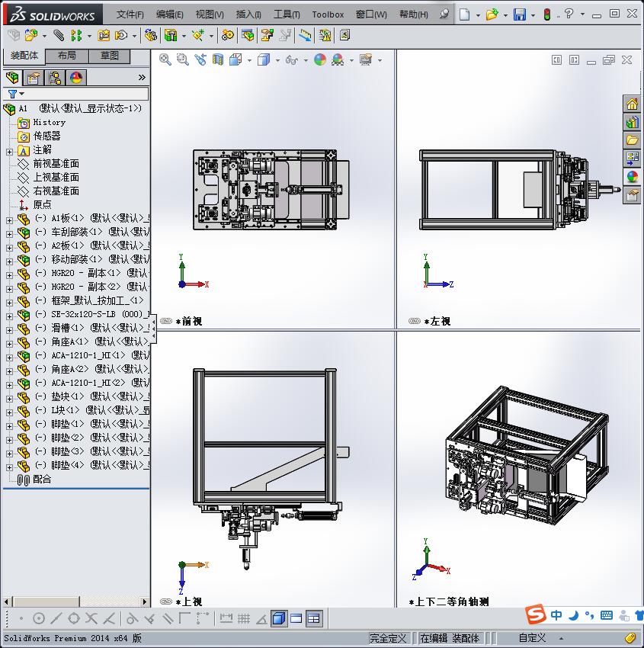644x648 pixels.
Task: Open the display style dropdown arrow
Action: pyautogui.click(x=277, y=60)
